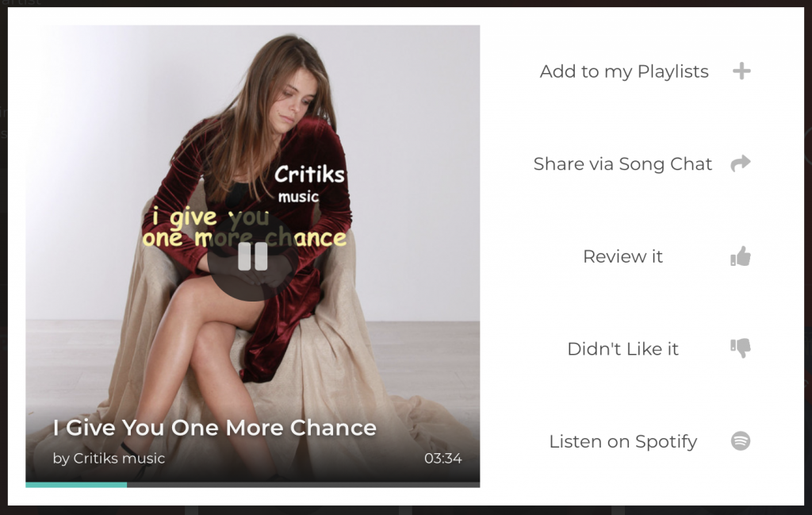Click the 03:34 duration label

442,459
